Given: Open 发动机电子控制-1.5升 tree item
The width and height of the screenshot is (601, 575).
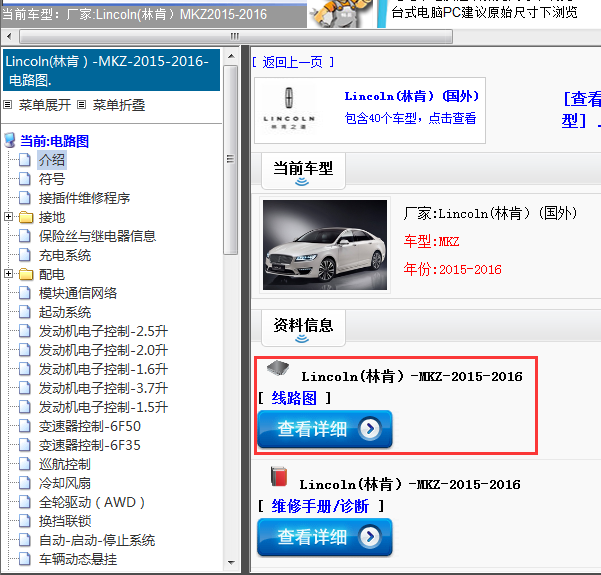Looking at the screenshot, I should [103, 407].
